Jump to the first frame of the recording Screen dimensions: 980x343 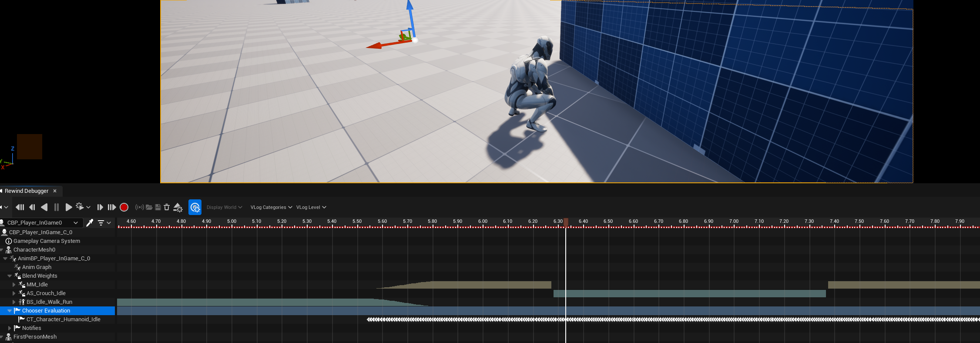20,207
